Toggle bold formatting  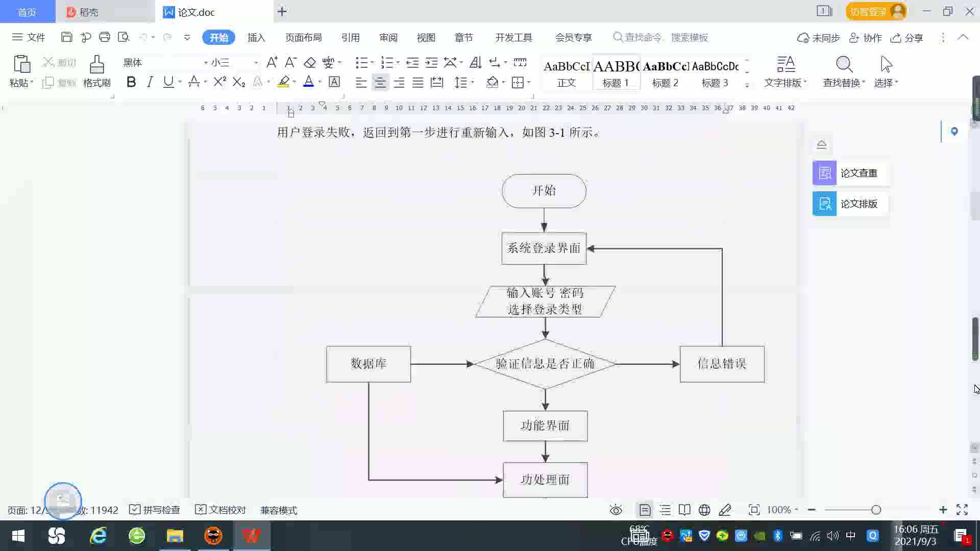(x=131, y=82)
